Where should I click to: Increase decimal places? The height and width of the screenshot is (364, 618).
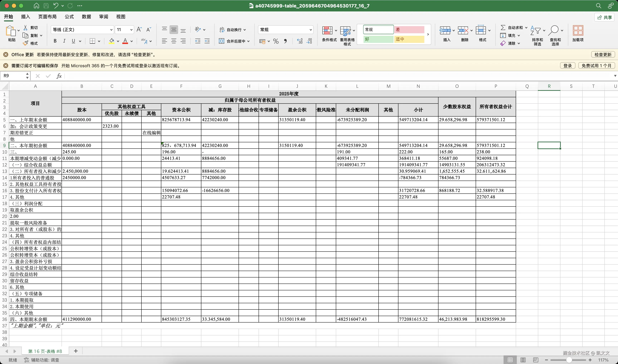(300, 41)
